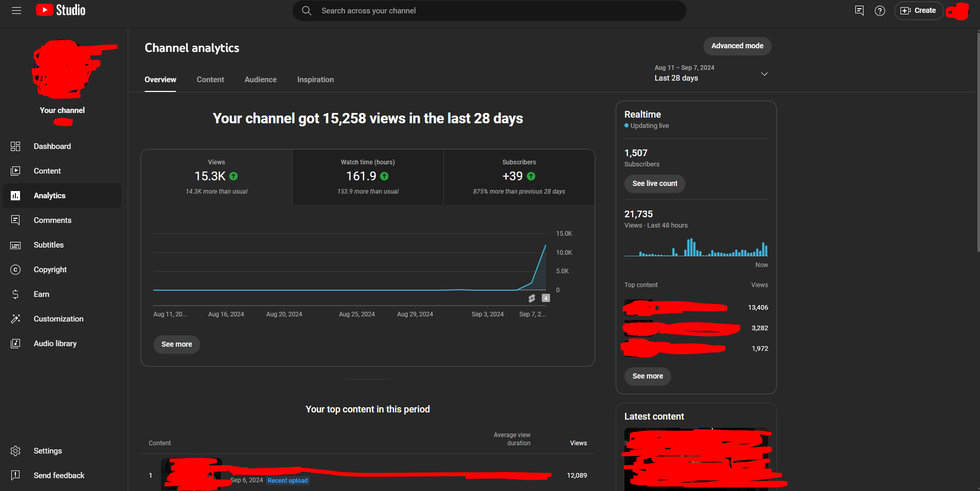Click the '1,507' realtime subscribers count
This screenshot has width=980, height=491.
[x=636, y=153]
